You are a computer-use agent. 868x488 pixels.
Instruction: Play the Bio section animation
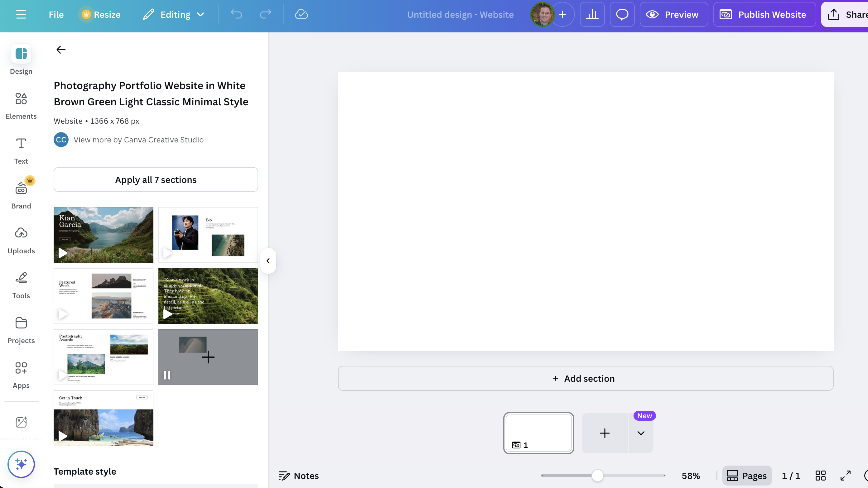(x=167, y=253)
